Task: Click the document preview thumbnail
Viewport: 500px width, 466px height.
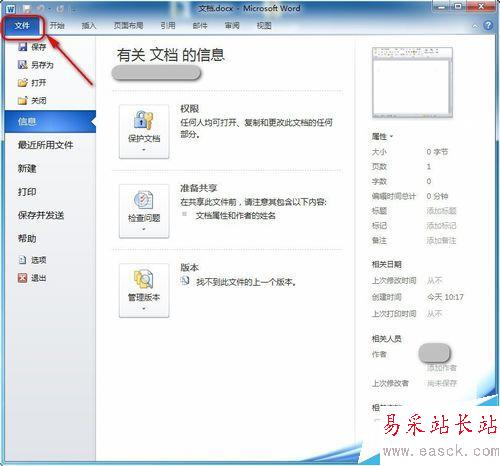Action: [412, 83]
